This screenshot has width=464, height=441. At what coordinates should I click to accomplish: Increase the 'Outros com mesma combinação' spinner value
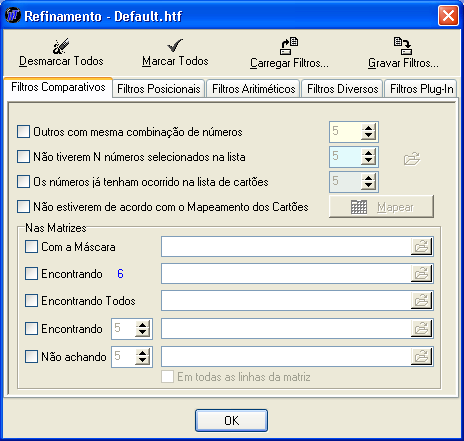click(368, 128)
